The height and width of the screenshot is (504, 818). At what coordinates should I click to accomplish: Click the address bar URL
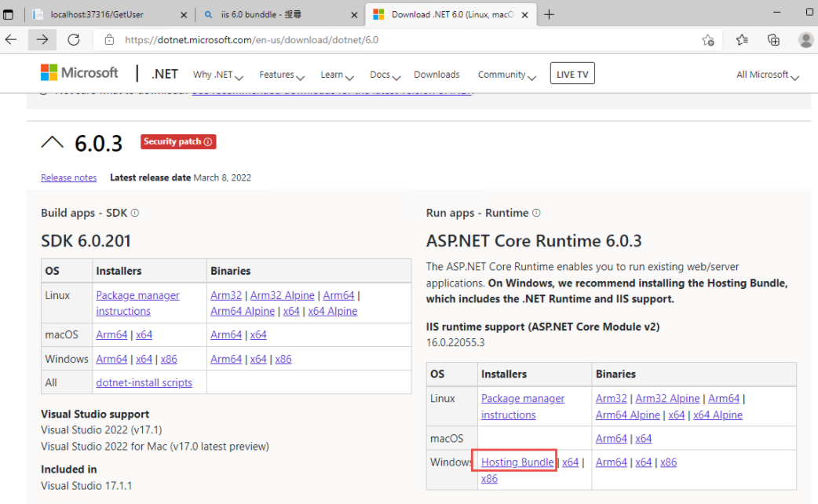pyautogui.click(x=251, y=40)
